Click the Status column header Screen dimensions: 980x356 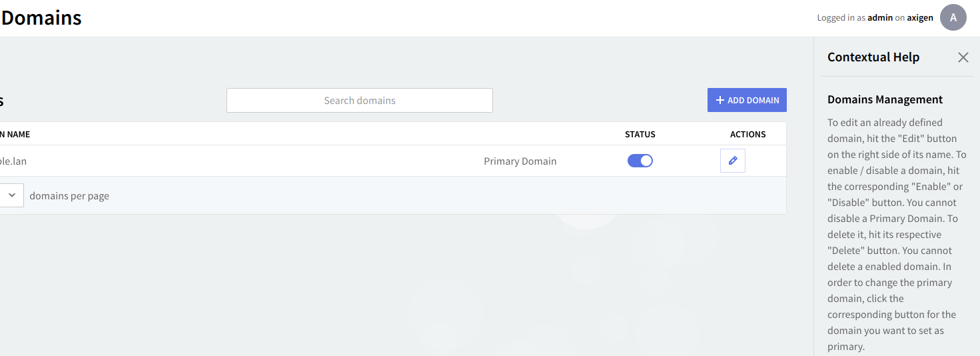pos(640,134)
